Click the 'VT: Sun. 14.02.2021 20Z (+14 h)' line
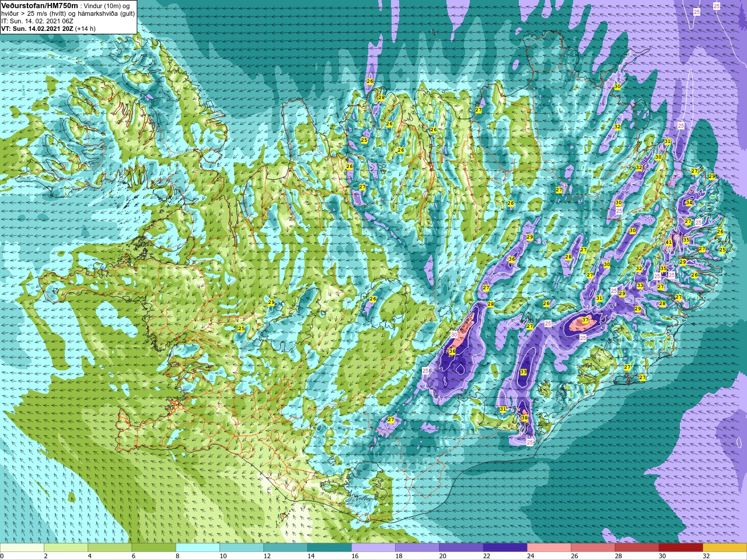The width and height of the screenshot is (747, 560). (x=48, y=29)
